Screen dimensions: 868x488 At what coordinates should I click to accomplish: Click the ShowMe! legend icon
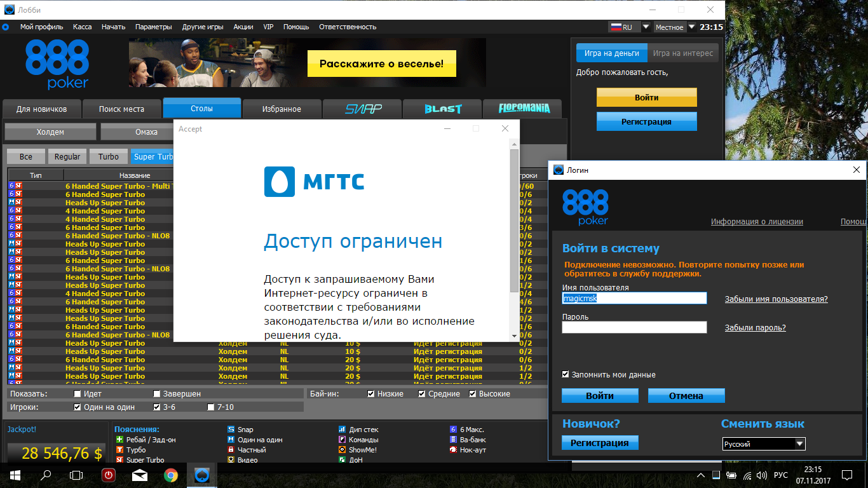coord(342,449)
